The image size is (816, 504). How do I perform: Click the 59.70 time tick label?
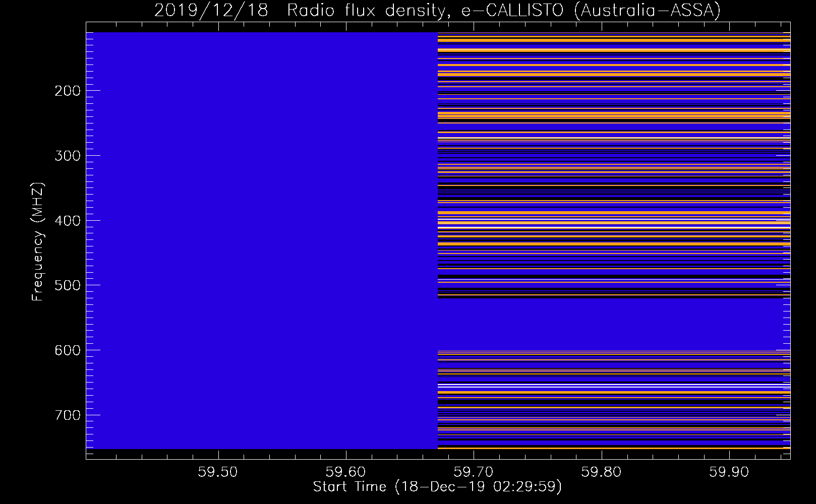(x=474, y=472)
